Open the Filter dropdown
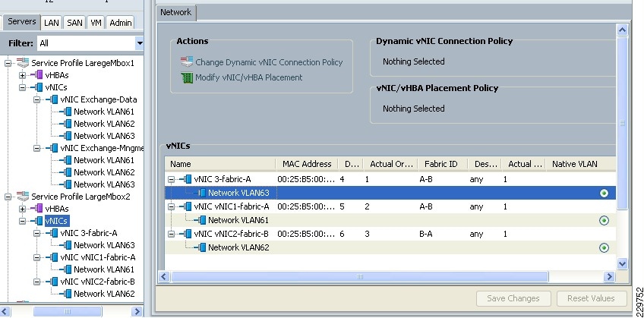Image resolution: width=644 pixels, height=318 pixels. point(139,43)
